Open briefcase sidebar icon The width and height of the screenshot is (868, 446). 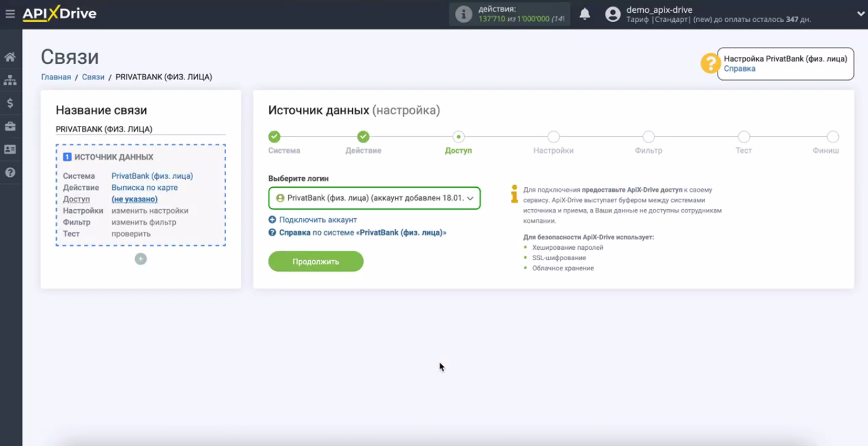click(x=10, y=126)
